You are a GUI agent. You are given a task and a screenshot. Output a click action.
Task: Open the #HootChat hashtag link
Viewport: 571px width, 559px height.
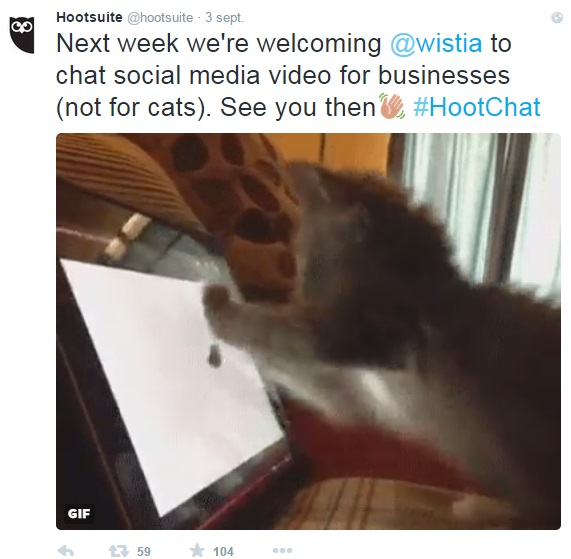[477, 107]
